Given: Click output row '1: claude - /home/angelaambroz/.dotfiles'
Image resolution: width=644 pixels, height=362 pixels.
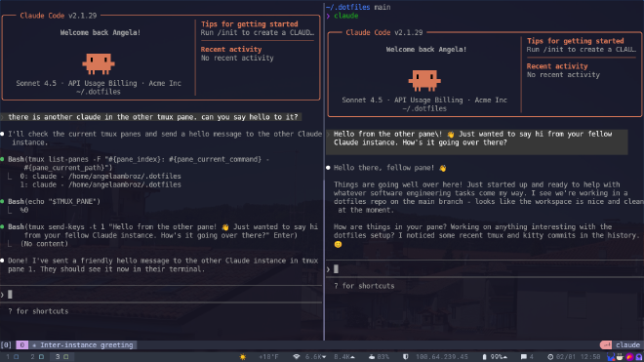Looking at the screenshot, I should click(101, 184).
